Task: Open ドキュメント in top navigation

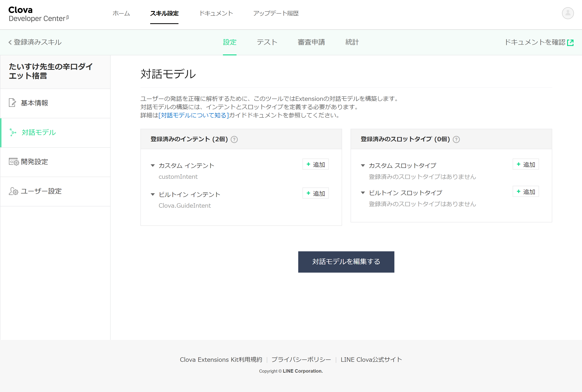Action: pyautogui.click(x=216, y=13)
